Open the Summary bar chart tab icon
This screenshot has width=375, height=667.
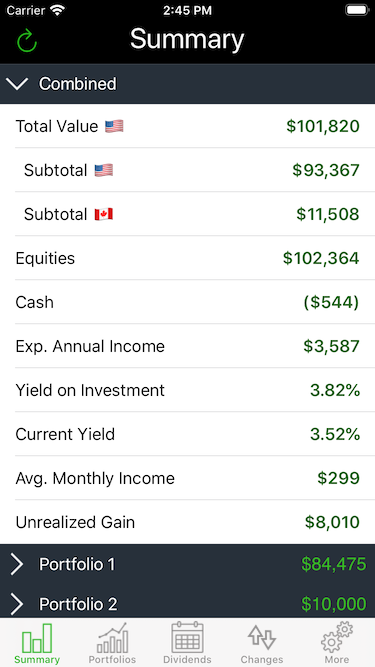(37, 638)
